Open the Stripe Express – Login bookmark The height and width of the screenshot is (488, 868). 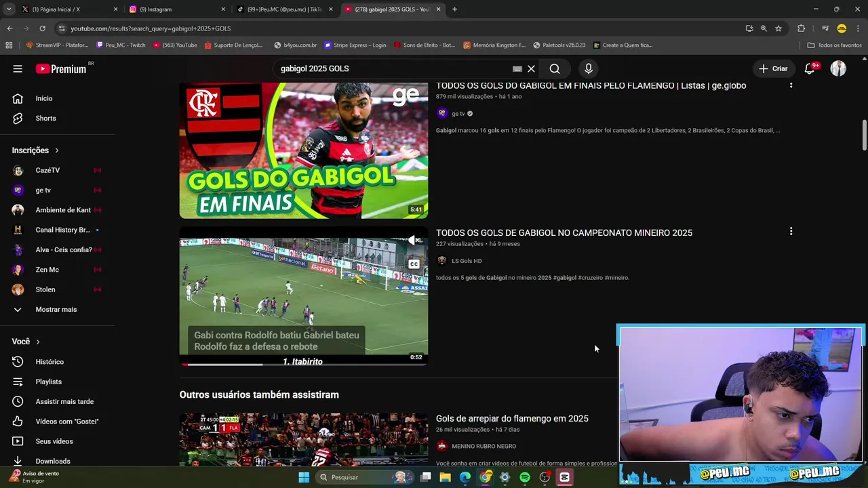tap(355, 45)
